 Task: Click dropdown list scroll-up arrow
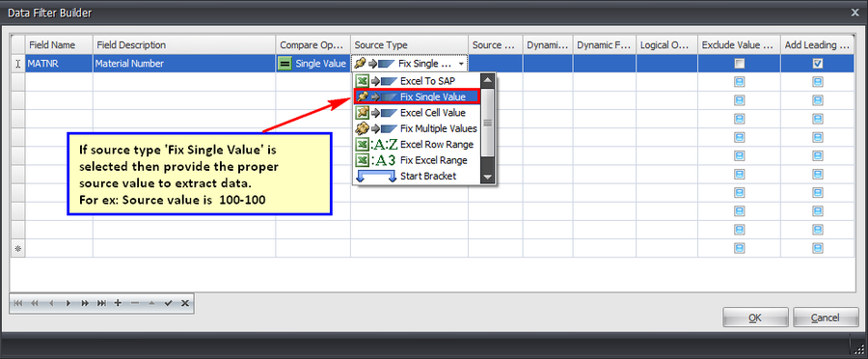click(x=488, y=81)
